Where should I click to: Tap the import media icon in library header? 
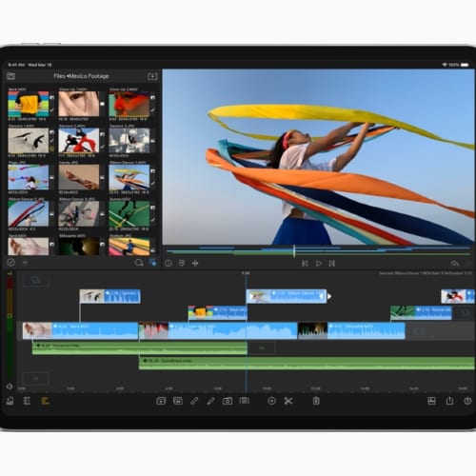(x=152, y=76)
